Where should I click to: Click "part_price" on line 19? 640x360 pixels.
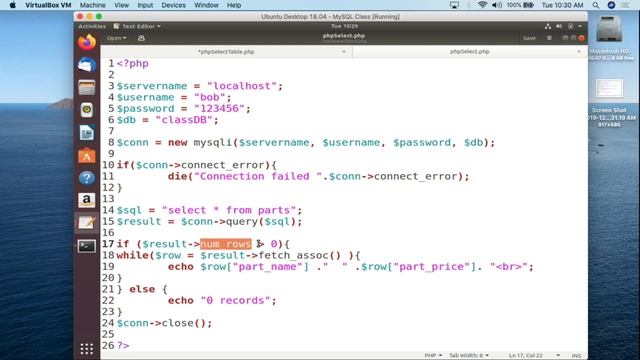pyautogui.click(x=432, y=267)
